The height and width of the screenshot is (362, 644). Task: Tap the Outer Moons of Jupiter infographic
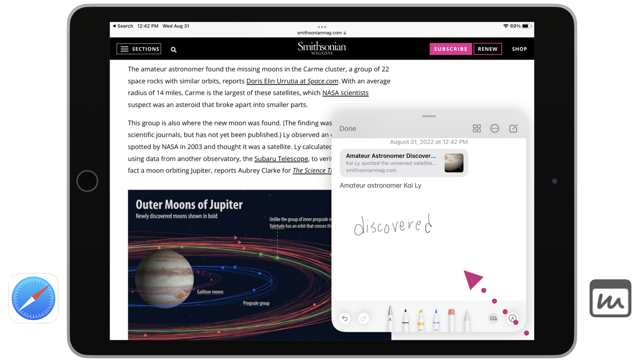(x=229, y=265)
